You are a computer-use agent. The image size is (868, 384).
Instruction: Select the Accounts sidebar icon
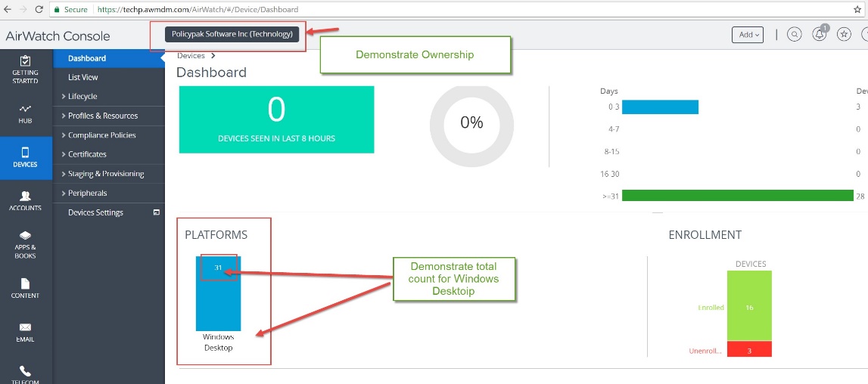26,200
